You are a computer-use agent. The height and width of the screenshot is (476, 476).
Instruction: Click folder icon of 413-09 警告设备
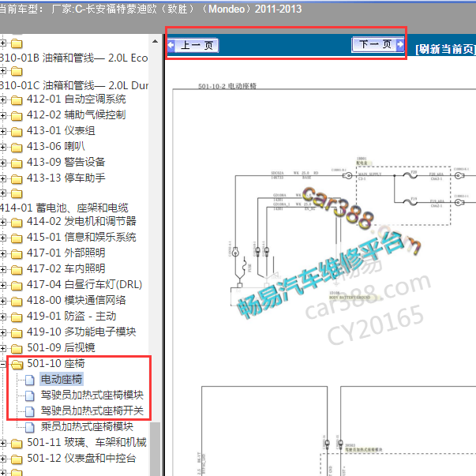(x=17, y=163)
